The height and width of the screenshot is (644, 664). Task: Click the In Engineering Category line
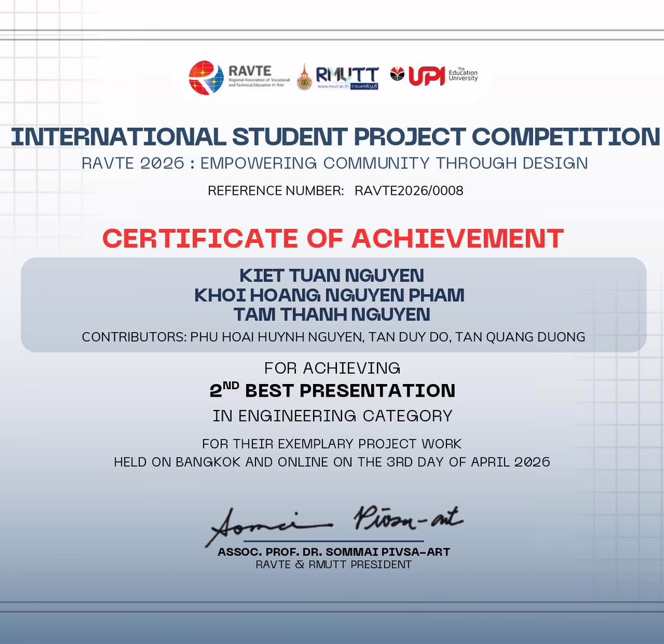[x=333, y=416]
